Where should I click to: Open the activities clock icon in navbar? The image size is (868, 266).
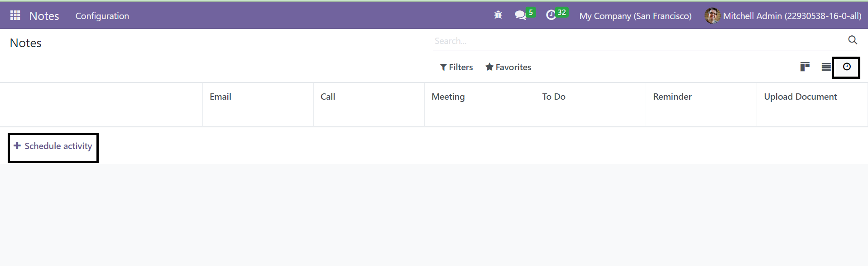tap(551, 15)
